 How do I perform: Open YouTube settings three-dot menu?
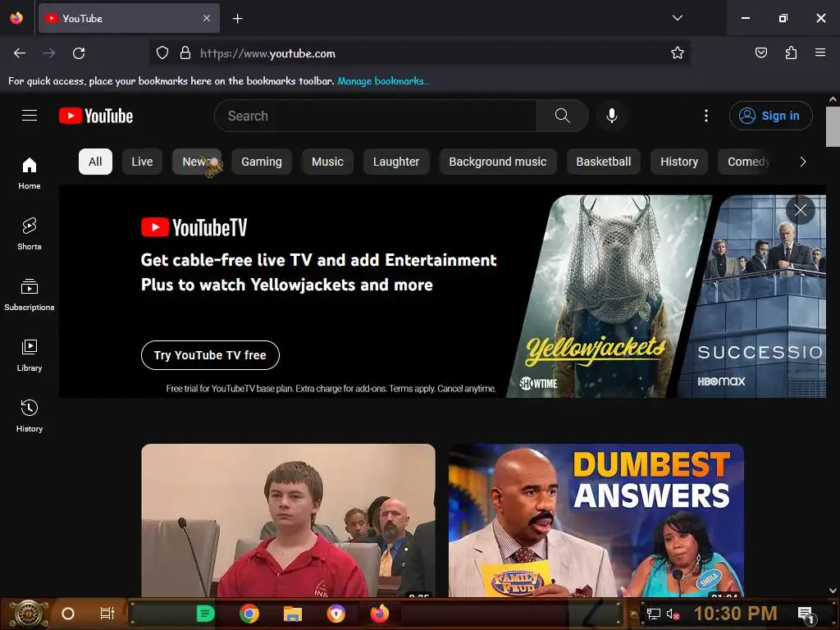pos(706,116)
